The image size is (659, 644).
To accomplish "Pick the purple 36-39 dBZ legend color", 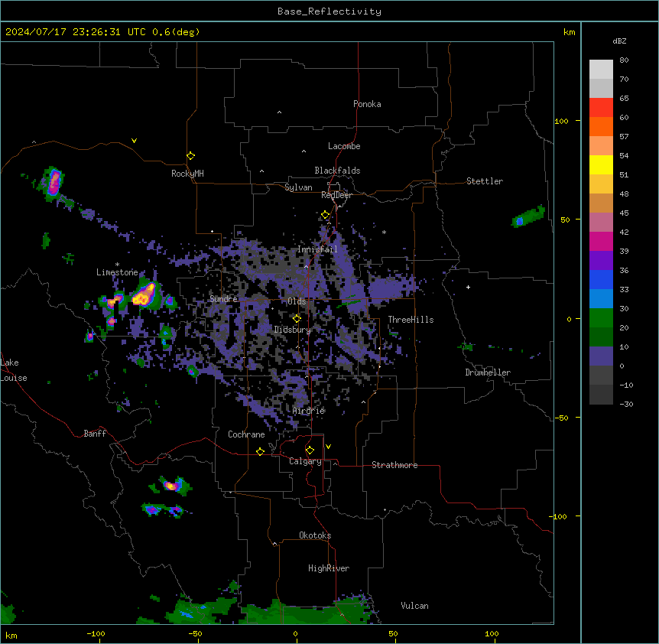I will 601,261.
